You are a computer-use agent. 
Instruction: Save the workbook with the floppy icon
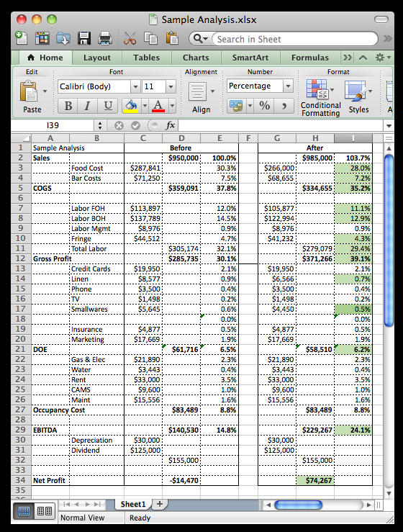tap(83, 38)
